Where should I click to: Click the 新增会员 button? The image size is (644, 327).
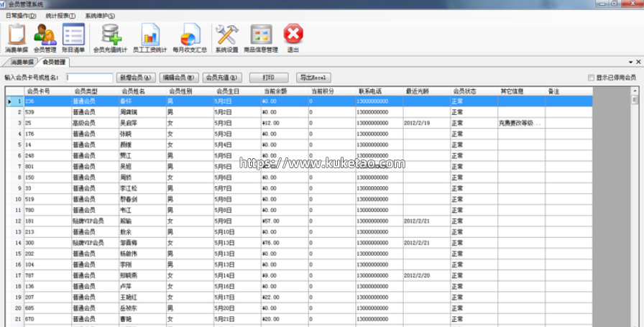[x=136, y=77]
